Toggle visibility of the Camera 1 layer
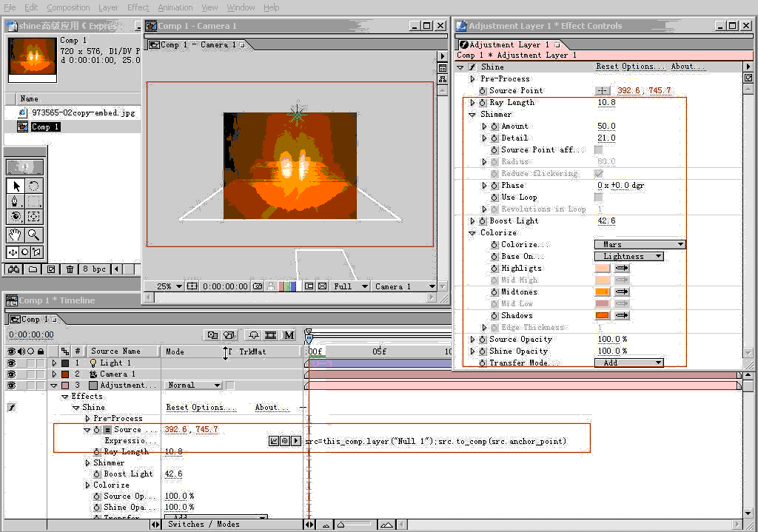 [11, 374]
